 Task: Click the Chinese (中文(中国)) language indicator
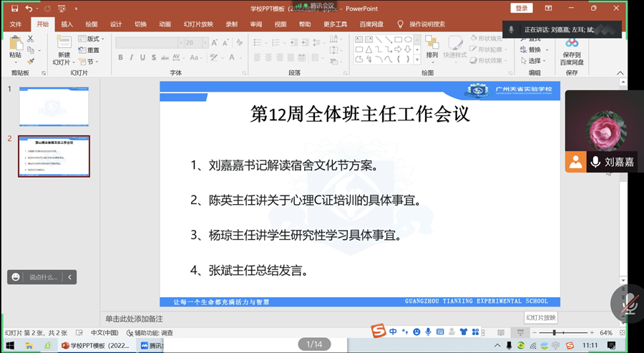coord(104,333)
